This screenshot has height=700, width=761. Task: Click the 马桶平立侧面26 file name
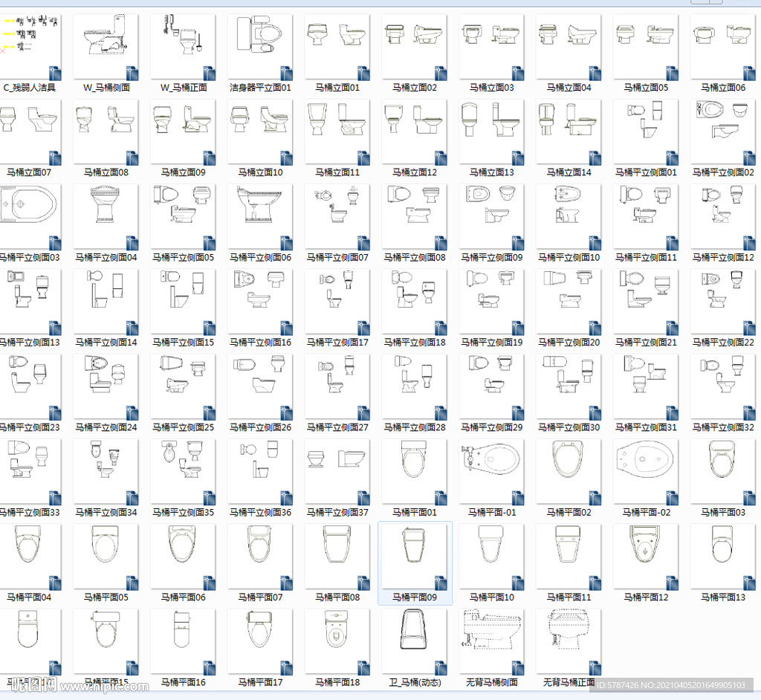(x=261, y=427)
